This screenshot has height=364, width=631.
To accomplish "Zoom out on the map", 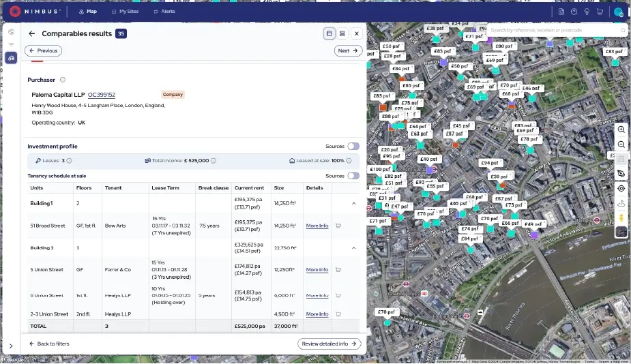I will (621, 145).
